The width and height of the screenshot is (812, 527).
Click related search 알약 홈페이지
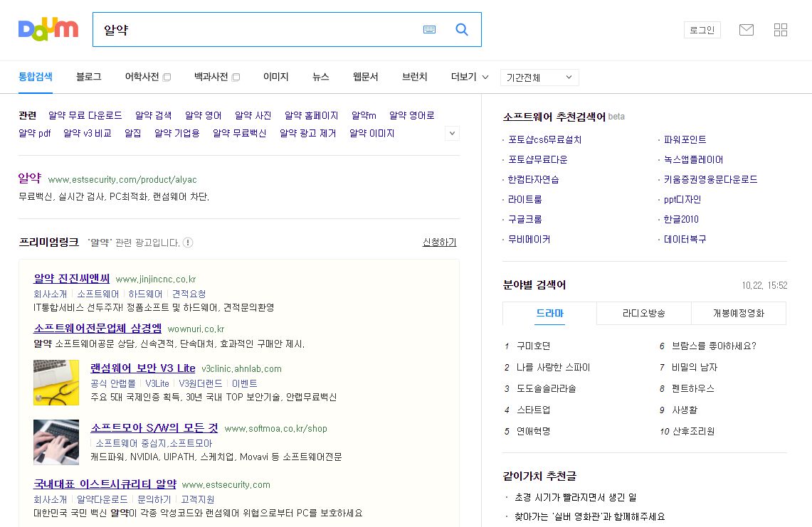click(x=311, y=115)
